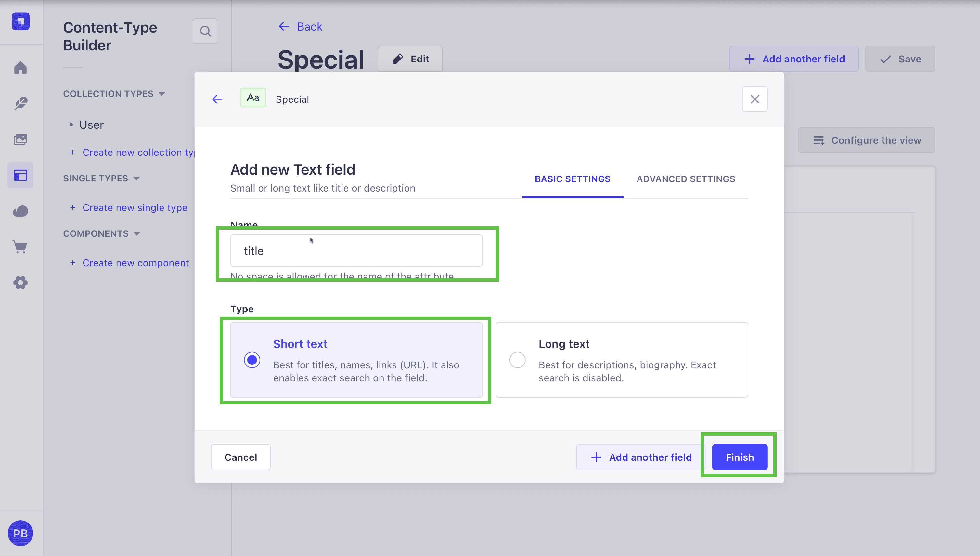Switch to the Basic Settings tab
Viewport: 980px width, 556px height.
(573, 179)
